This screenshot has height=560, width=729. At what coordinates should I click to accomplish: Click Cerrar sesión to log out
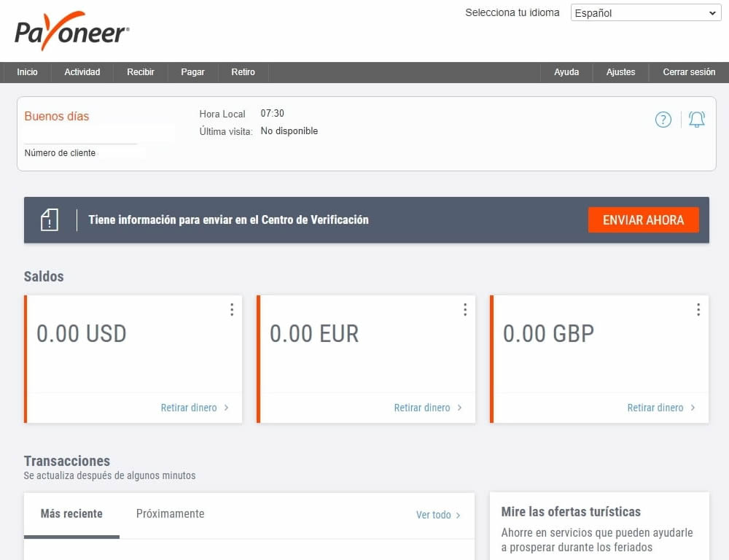point(689,72)
